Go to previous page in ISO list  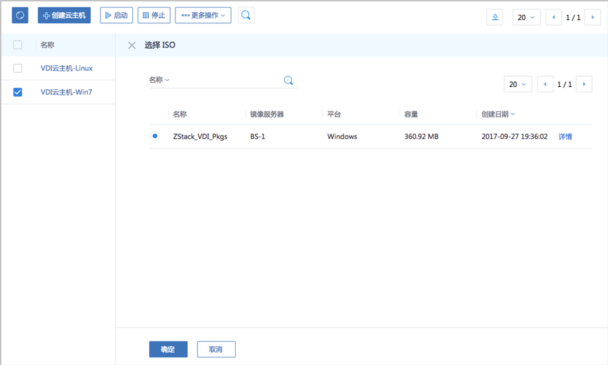point(545,84)
